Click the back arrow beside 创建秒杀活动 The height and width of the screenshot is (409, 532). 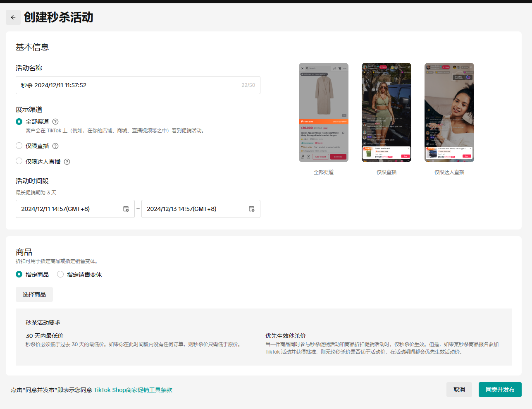coord(13,17)
